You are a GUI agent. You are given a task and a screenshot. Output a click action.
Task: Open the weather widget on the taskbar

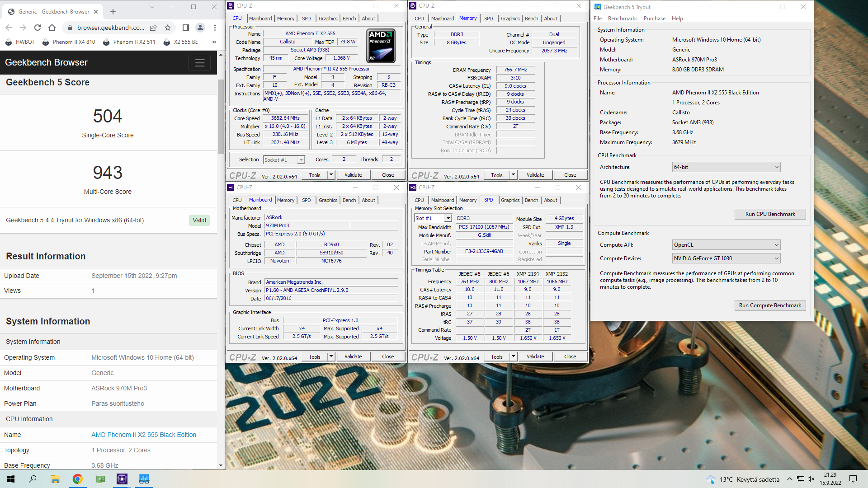click(x=742, y=479)
